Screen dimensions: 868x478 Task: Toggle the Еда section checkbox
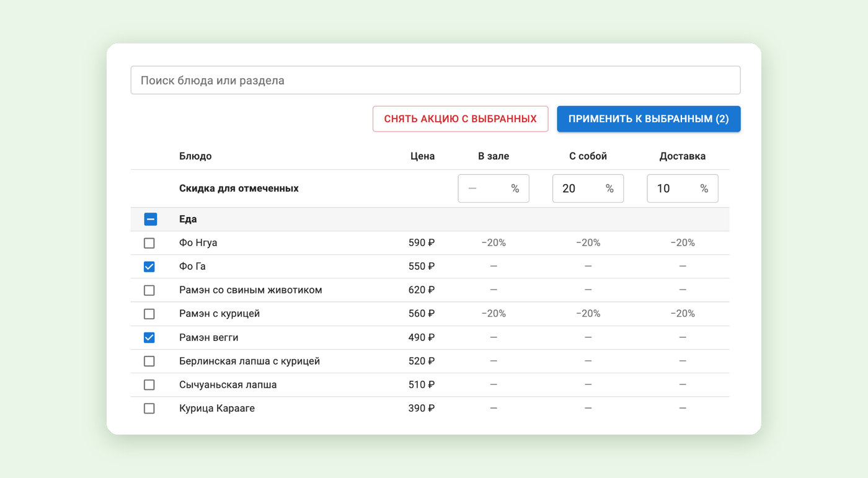pyautogui.click(x=150, y=219)
